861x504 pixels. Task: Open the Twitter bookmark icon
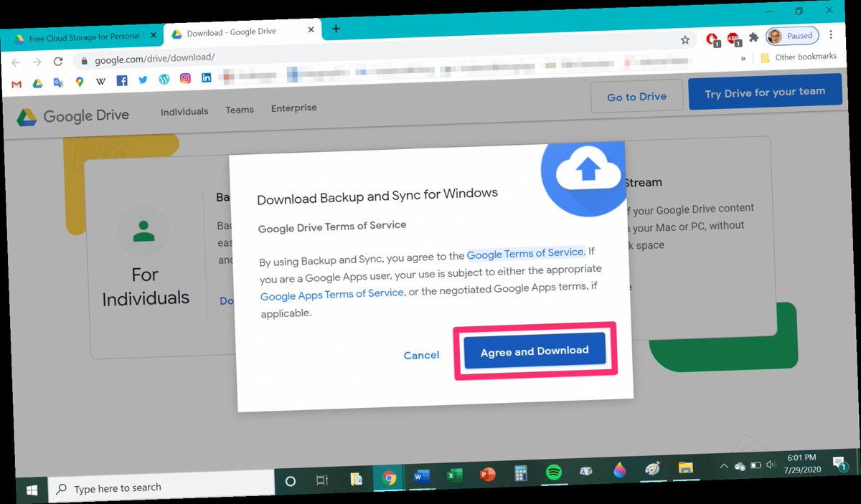click(x=143, y=80)
